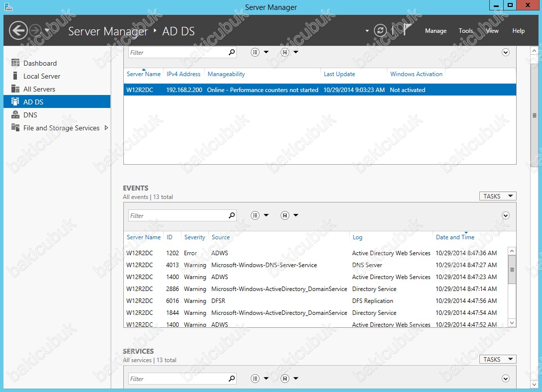This screenshot has height=392, width=542.
Task: Open Services criteria list icon
Action: tap(255, 379)
